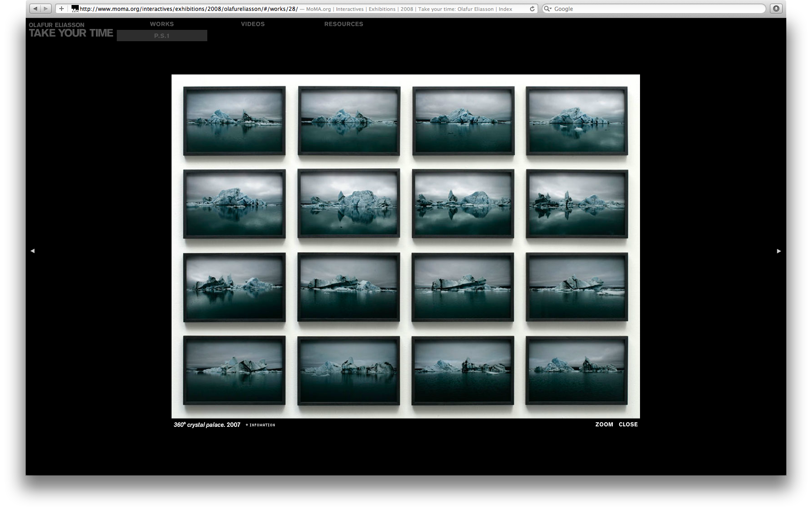Viewport: 812px width, 511px height.
Task: Click the browser back navigation arrow
Action: tap(35, 8)
